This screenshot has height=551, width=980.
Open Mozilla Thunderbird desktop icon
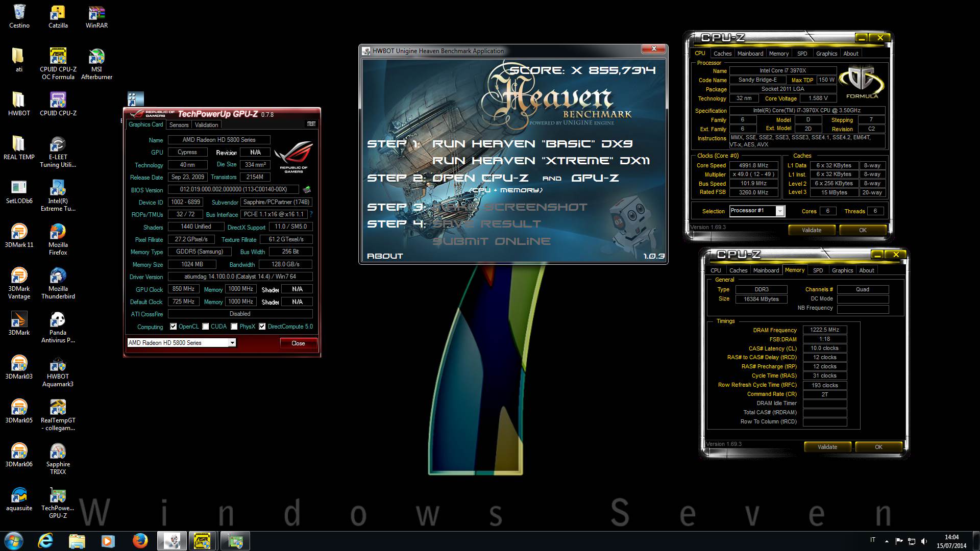(58, 283)
